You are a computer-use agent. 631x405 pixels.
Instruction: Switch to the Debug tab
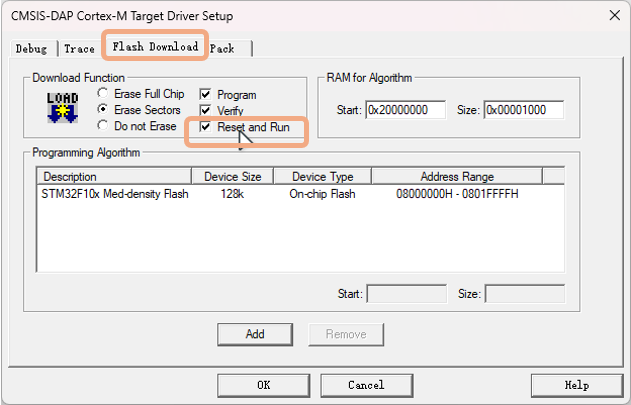pyautogui.click(x=31, y=49)
